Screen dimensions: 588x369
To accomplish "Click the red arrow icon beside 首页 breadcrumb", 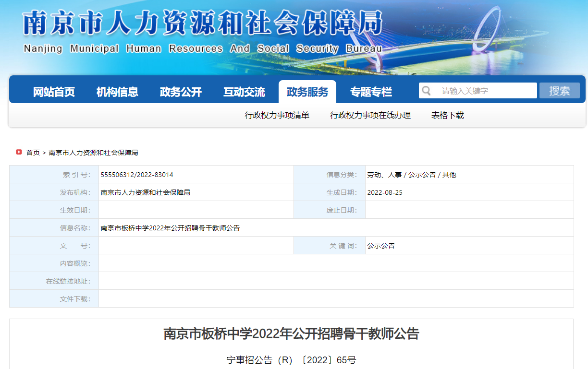I will [19, 152].
